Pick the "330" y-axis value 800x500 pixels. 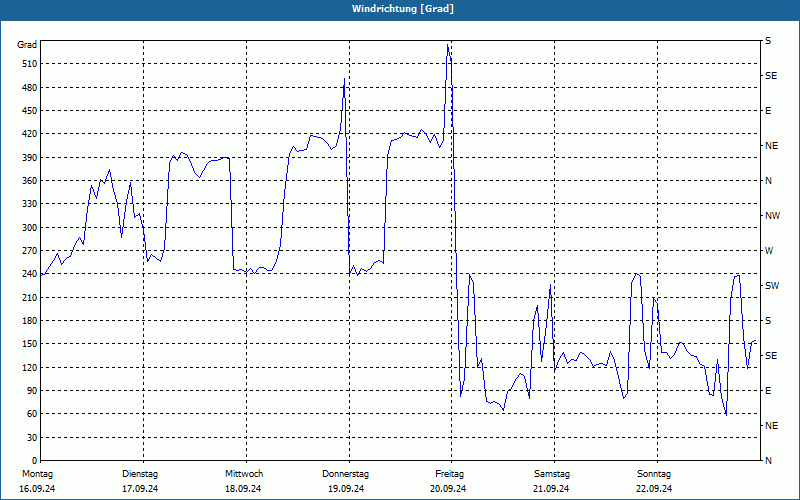point(30,204)
